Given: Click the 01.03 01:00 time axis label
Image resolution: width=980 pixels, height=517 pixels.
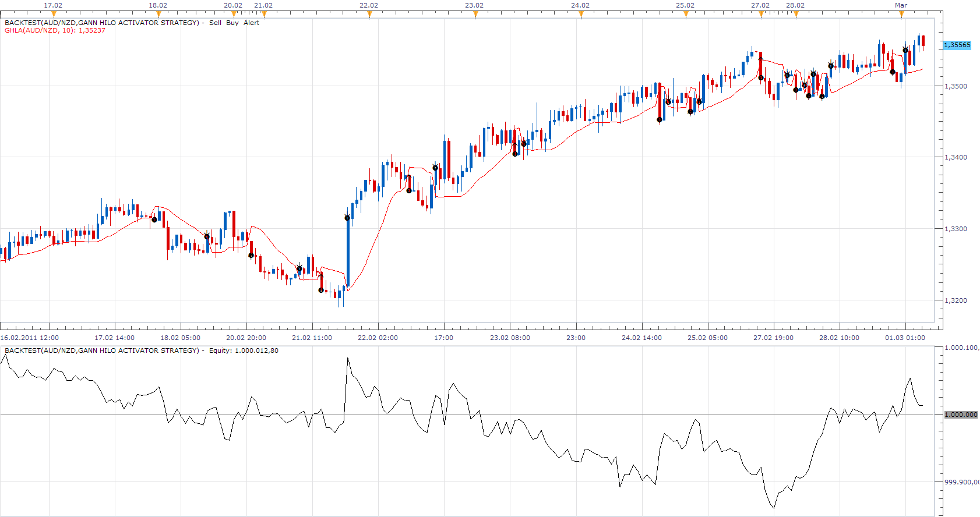Looking at the screenshot, I should point(905,338).
